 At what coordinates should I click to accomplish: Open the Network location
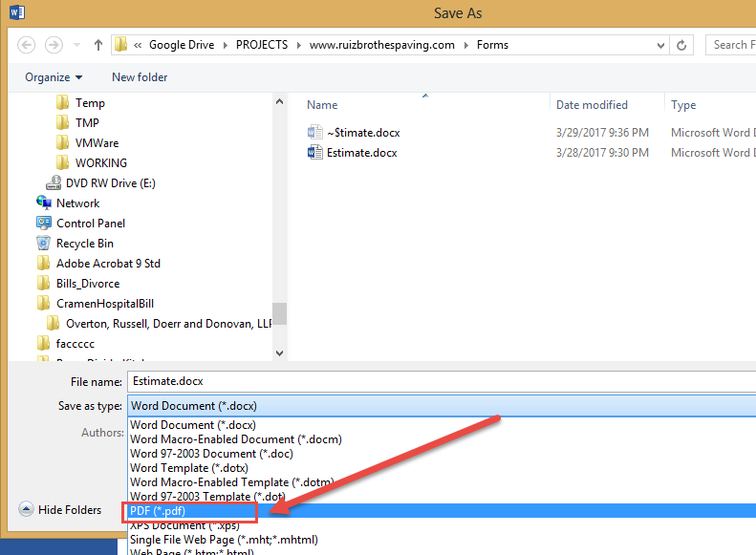coord(77,203)
